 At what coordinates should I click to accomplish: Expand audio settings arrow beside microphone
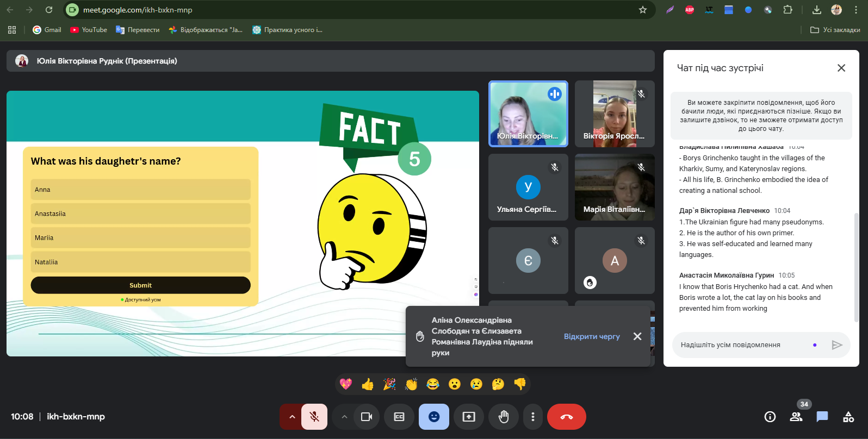tap(292, 417)
